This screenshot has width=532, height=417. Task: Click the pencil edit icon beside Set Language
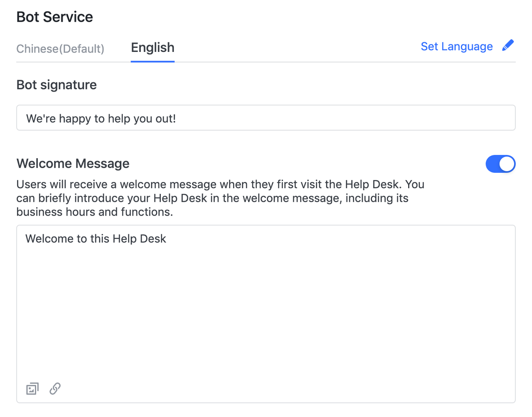point(508,46)
